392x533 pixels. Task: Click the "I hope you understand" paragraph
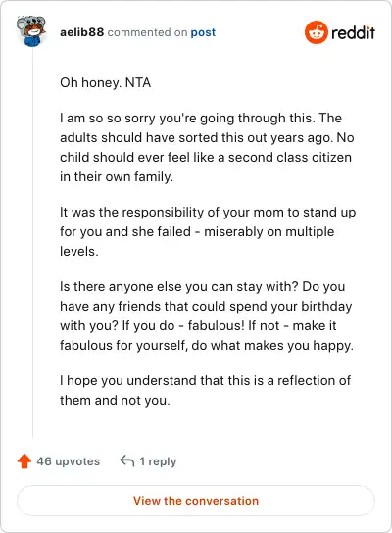(x=206, y=390)
